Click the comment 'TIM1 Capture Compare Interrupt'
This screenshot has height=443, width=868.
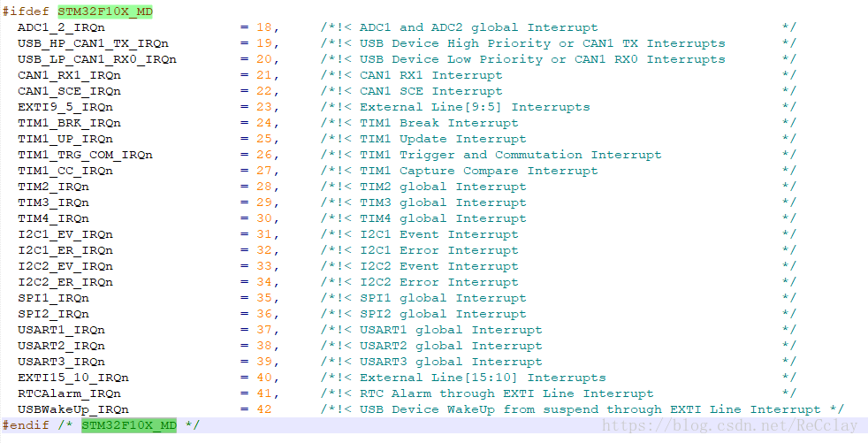479,172
